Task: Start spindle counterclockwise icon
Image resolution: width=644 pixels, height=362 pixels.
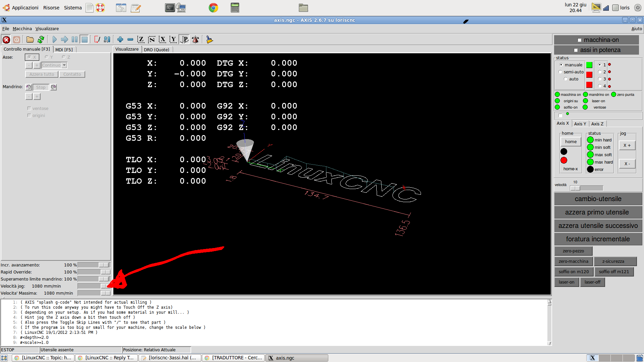Action: point(29,87)
